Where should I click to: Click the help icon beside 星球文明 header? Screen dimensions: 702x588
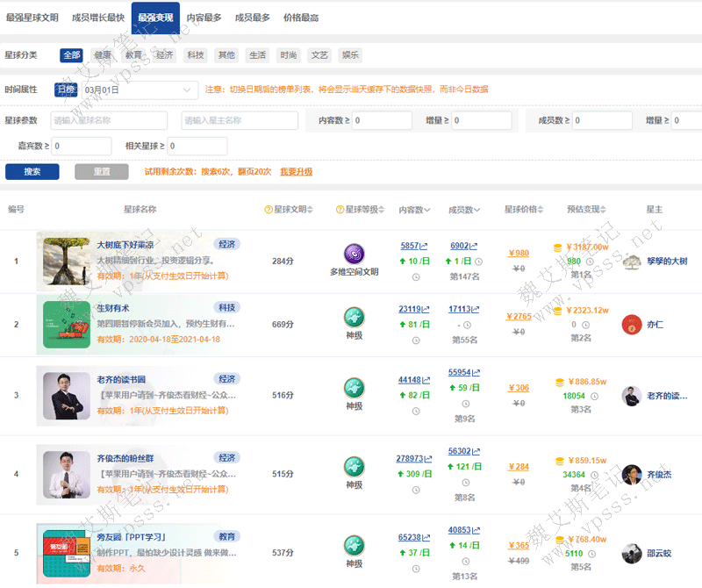(269, 210)
